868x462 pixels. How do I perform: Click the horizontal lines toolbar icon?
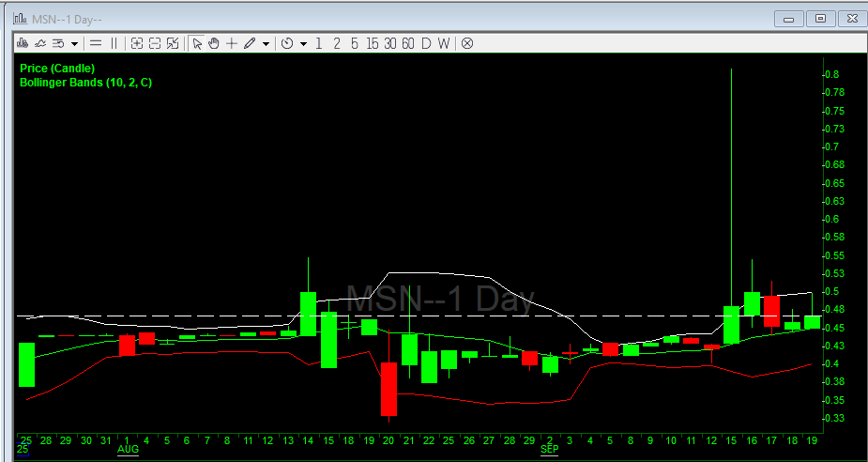(96, 43)
